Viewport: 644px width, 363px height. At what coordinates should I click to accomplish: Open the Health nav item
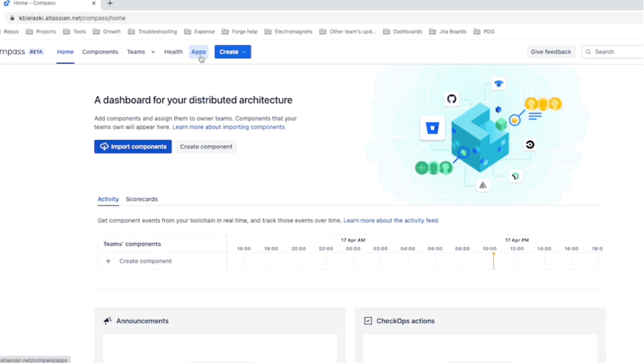[174, 52]
